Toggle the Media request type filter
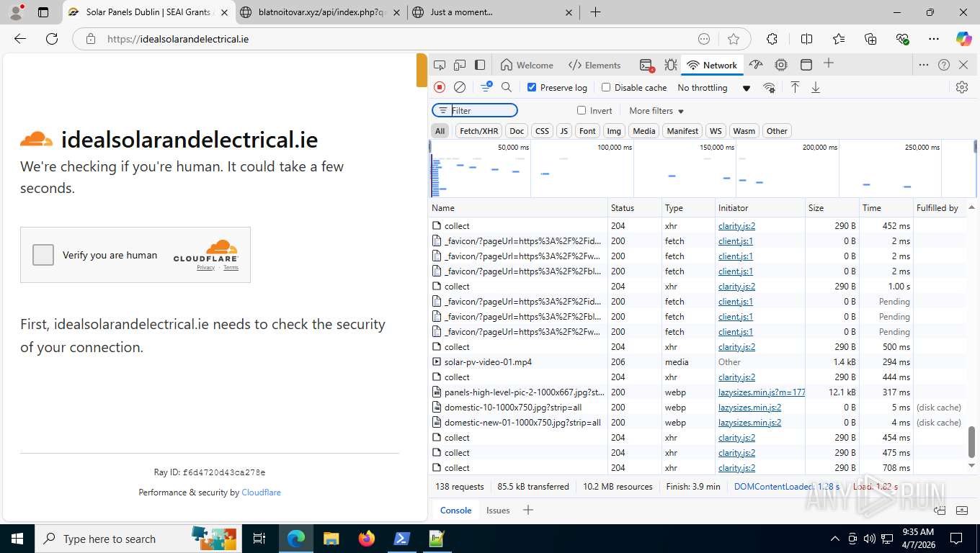This screenshot has width=980, height=553. 644,130
